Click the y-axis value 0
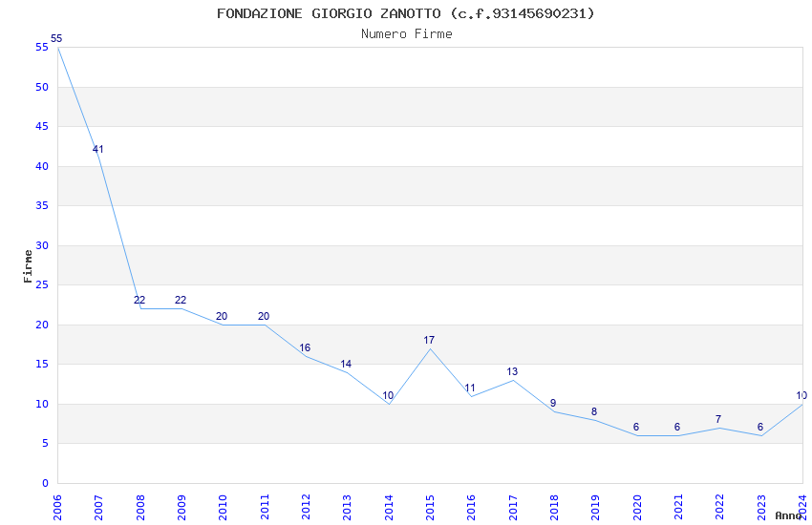Image resolution: width=812 pixels, height=525 pixels. tap(46, 483)
